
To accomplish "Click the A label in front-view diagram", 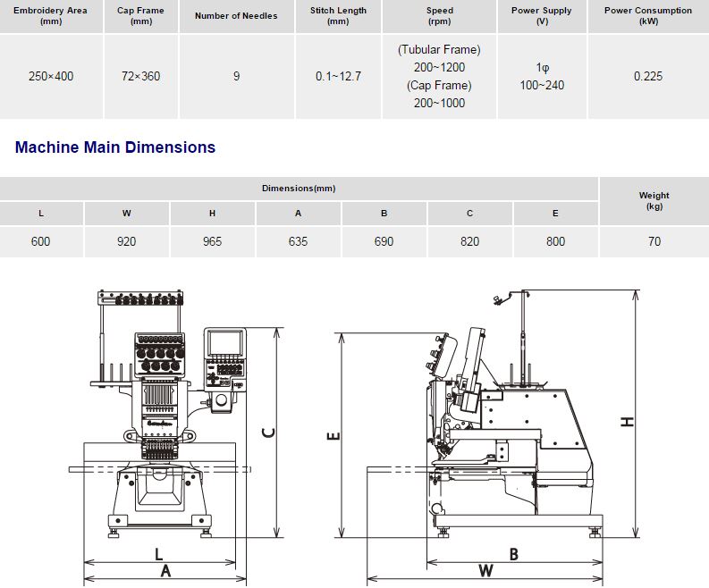I will point(166,571).
